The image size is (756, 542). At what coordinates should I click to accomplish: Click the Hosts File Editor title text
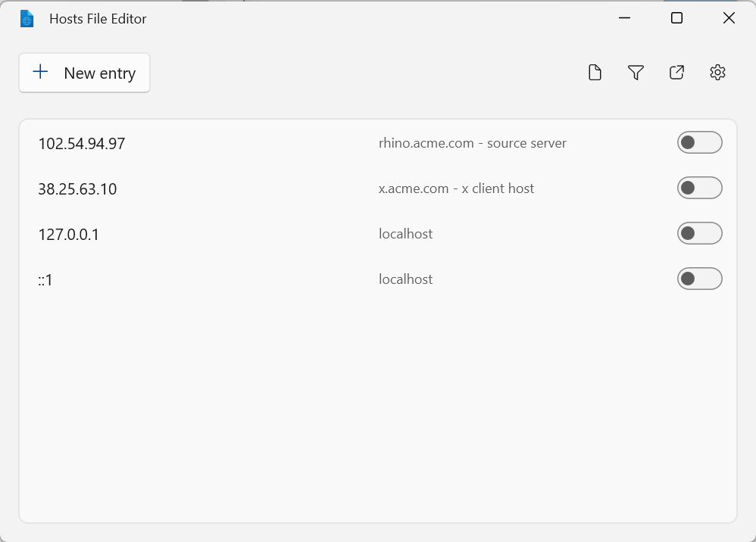(x=97, y=18)
